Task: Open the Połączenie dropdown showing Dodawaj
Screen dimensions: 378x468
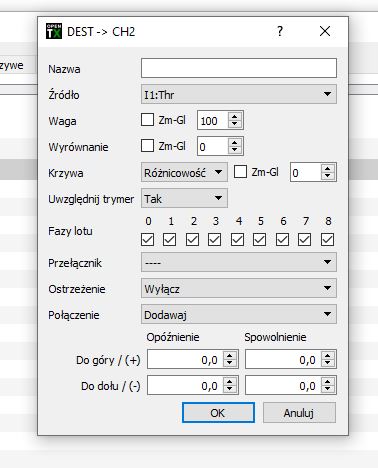Action: click(x=239, y=314)
